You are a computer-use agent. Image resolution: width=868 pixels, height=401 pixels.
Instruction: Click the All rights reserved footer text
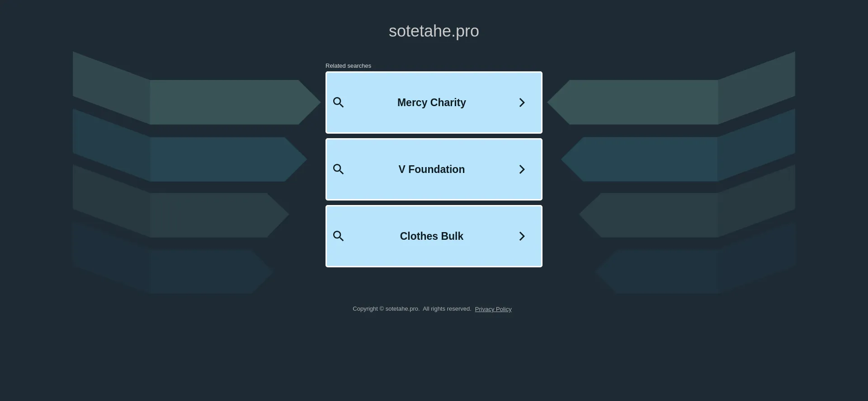[x=447, y=309]
